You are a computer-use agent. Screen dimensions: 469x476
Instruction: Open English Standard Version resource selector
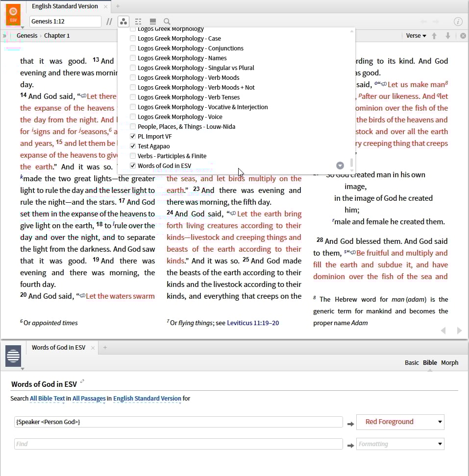147,399
